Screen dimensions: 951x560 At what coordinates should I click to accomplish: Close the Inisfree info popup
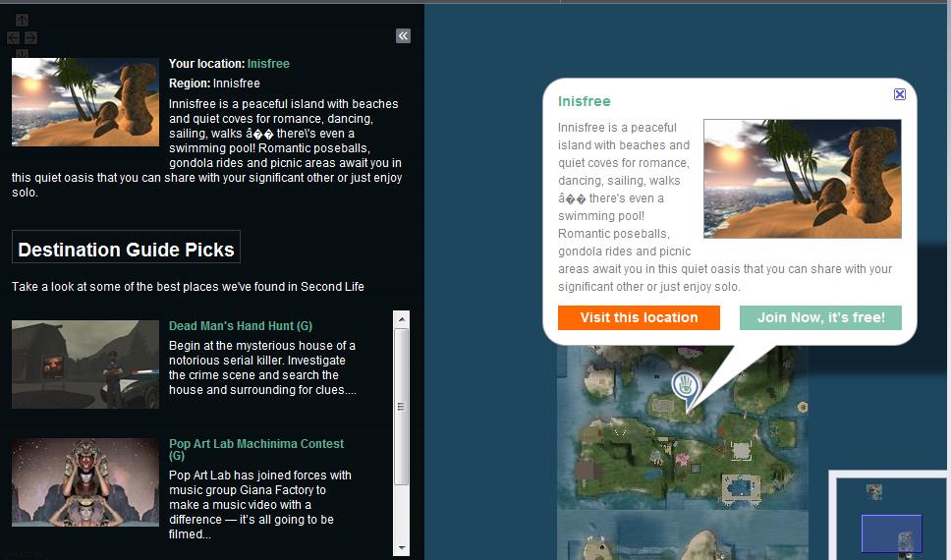tap(899, 94)
